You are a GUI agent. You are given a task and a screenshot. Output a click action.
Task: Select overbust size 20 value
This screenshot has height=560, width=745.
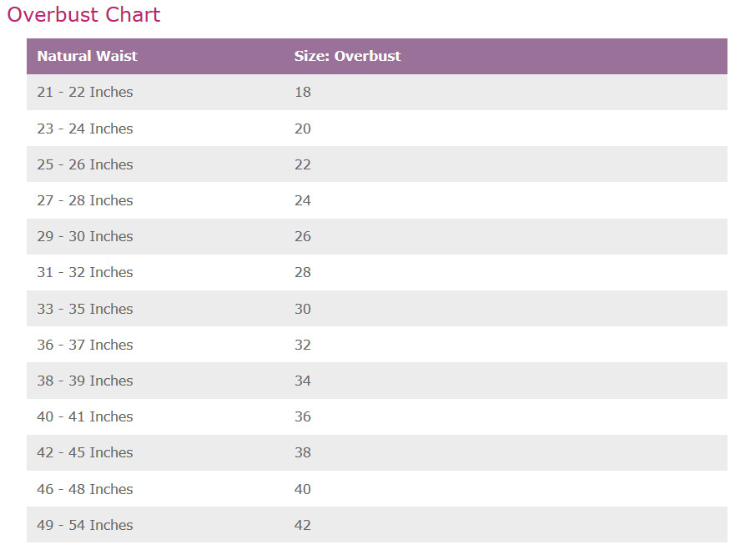303,129
